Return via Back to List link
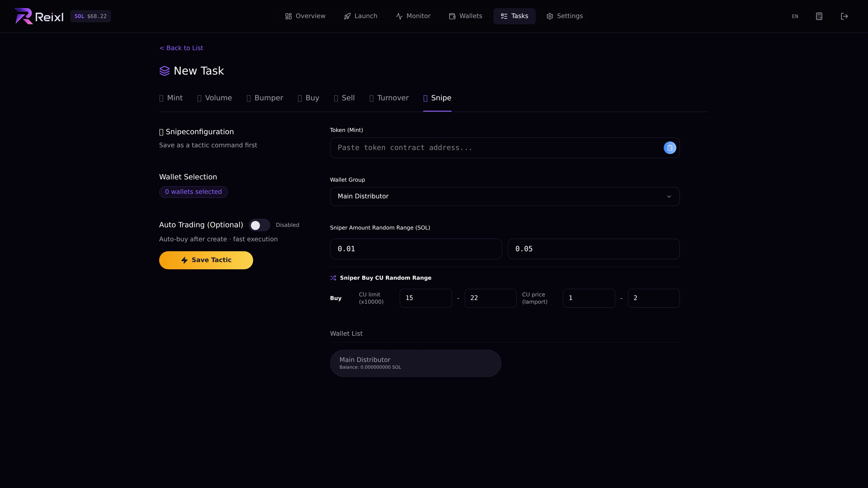The height and width of the screenshot is (488, 868). click(x=181, y=48)
